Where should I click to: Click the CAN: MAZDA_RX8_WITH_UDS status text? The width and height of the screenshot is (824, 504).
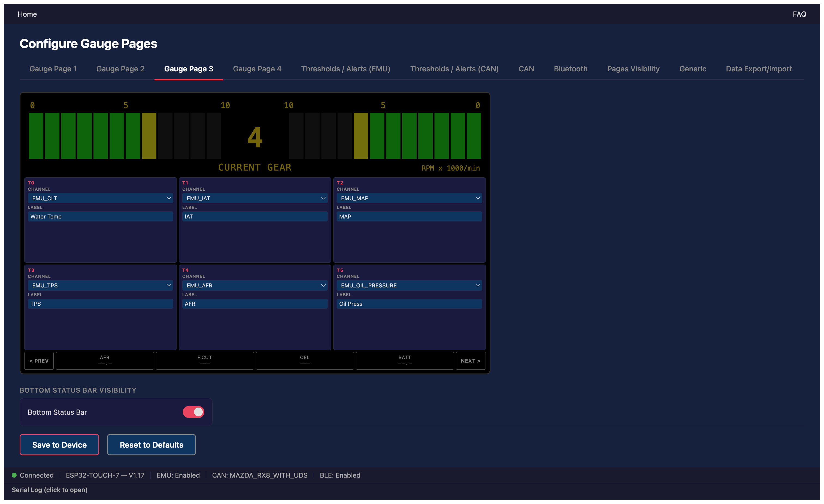click(x=259, y=475)
